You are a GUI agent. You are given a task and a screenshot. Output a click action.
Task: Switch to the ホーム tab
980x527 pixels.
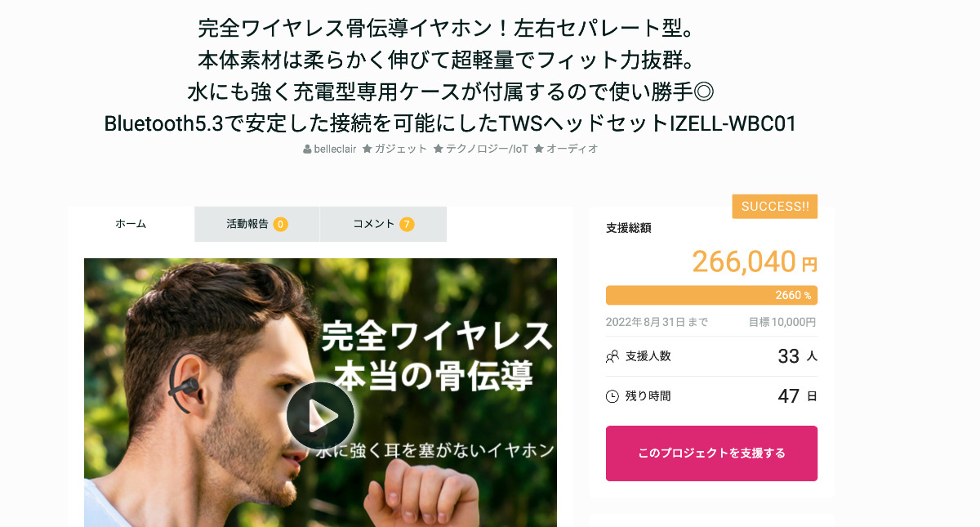[131, 224]
